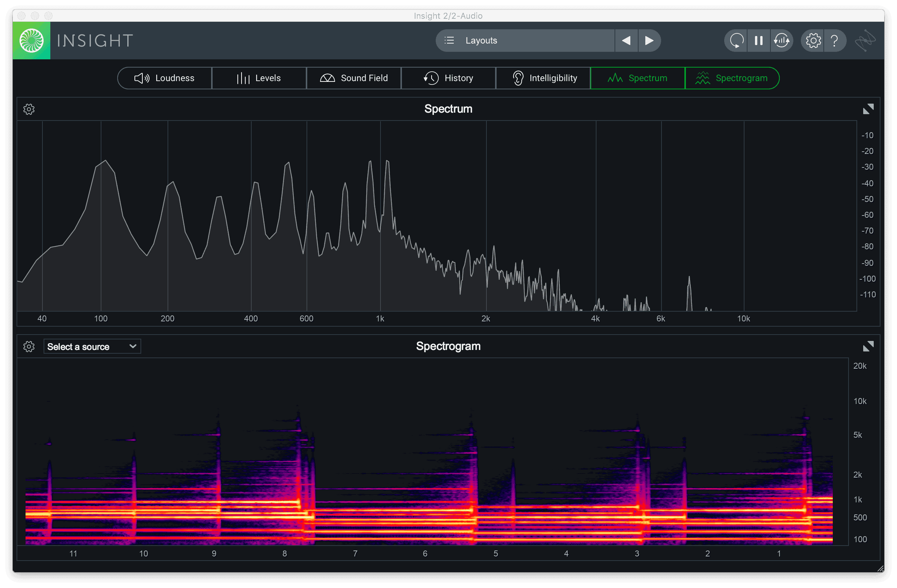Viewport: 897px width, 588px height.
Task: Show the Sound Field module
Action: click(354, 78)
